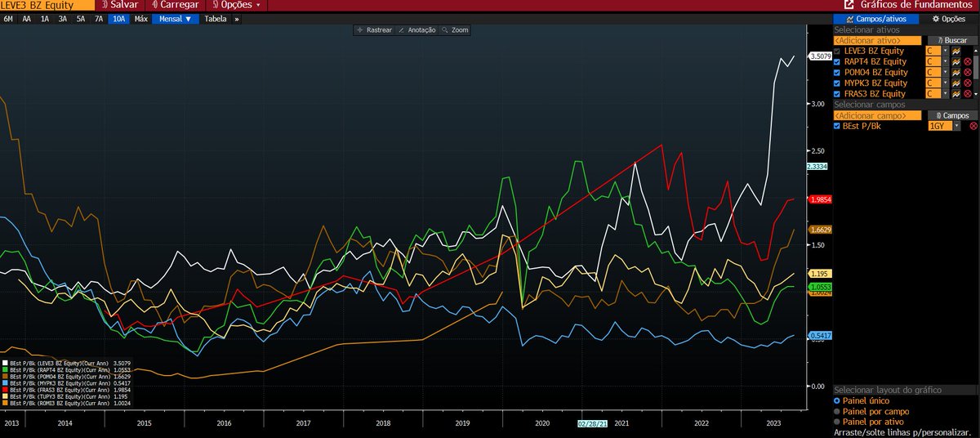
Task: Click the Salvar button
Action: tap(119, 5)
